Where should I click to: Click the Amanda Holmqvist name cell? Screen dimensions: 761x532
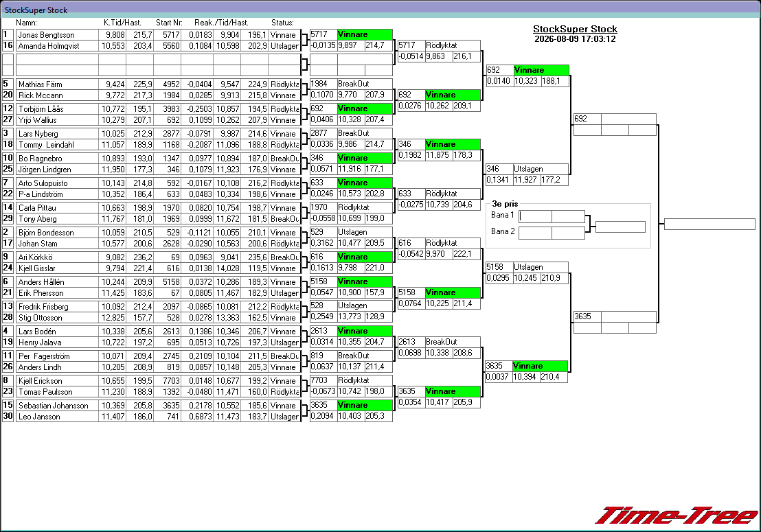[x=57, y=46]
